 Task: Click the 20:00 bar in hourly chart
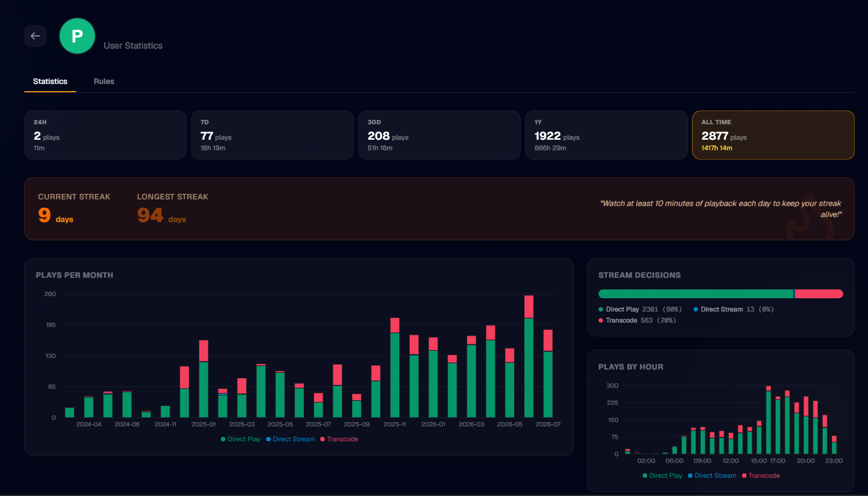pyautogui.click(x=806, y=425)
